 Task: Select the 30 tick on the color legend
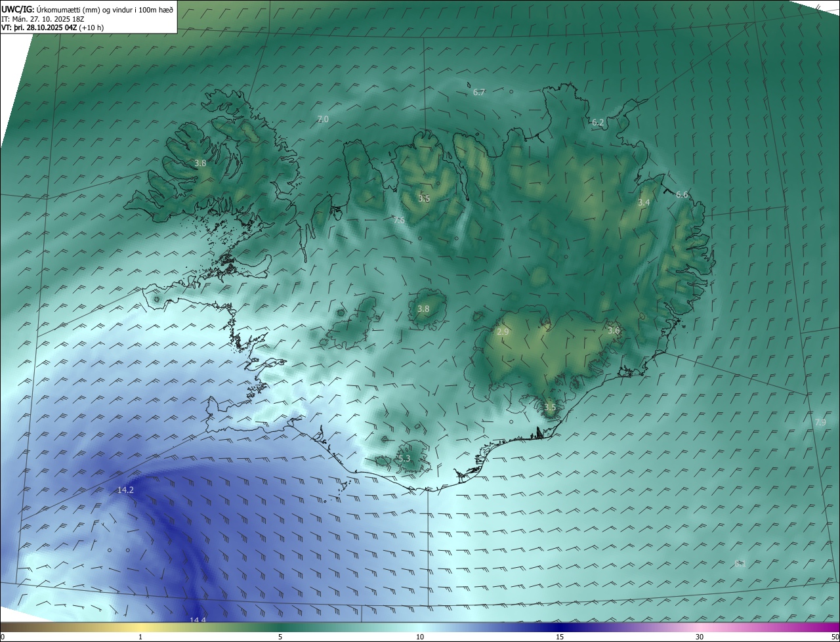coord(700,637)
